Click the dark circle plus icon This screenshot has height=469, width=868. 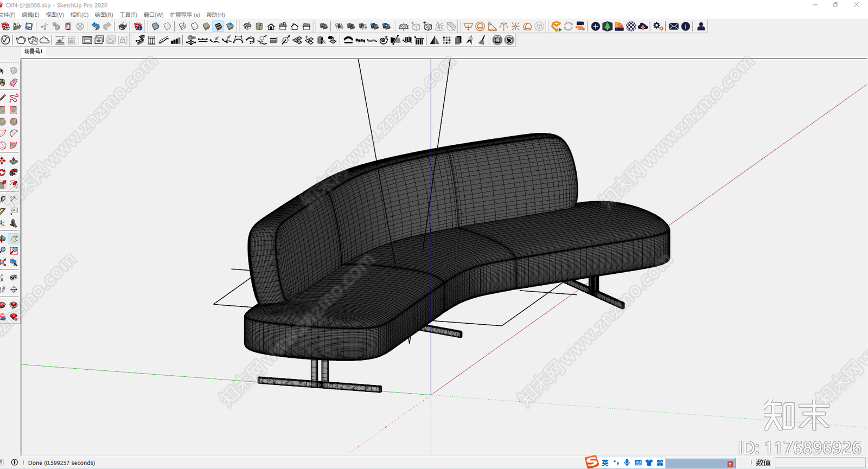point(595,26)
